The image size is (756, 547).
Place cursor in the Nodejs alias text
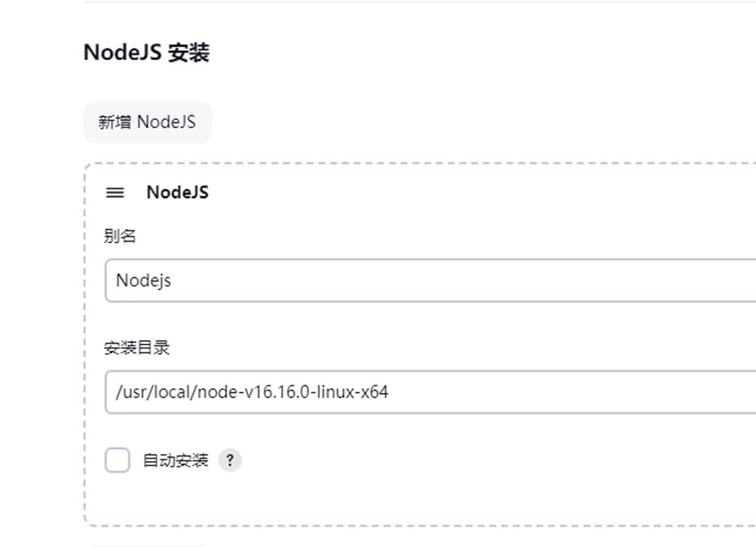coord(144,280)
